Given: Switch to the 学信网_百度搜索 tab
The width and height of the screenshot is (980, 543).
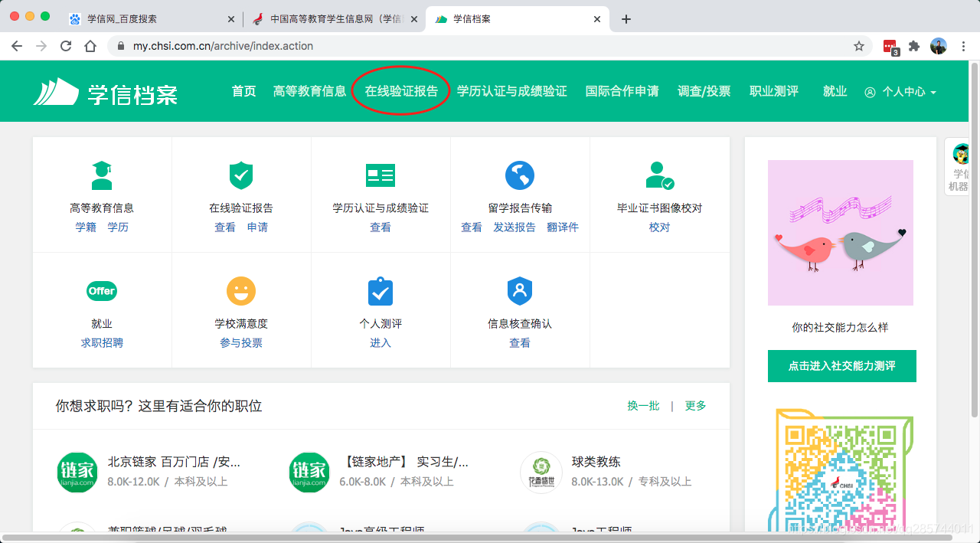Looking at the screenshot, I should coord(152,19).
